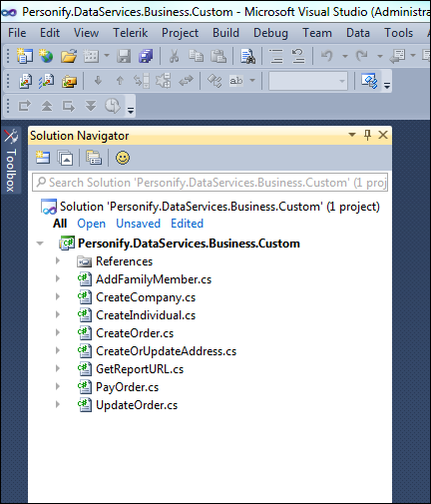The width and height of the screenshot is (431, 504).
Task: Open the Tools menu
Action: click(x=398, y=33)
